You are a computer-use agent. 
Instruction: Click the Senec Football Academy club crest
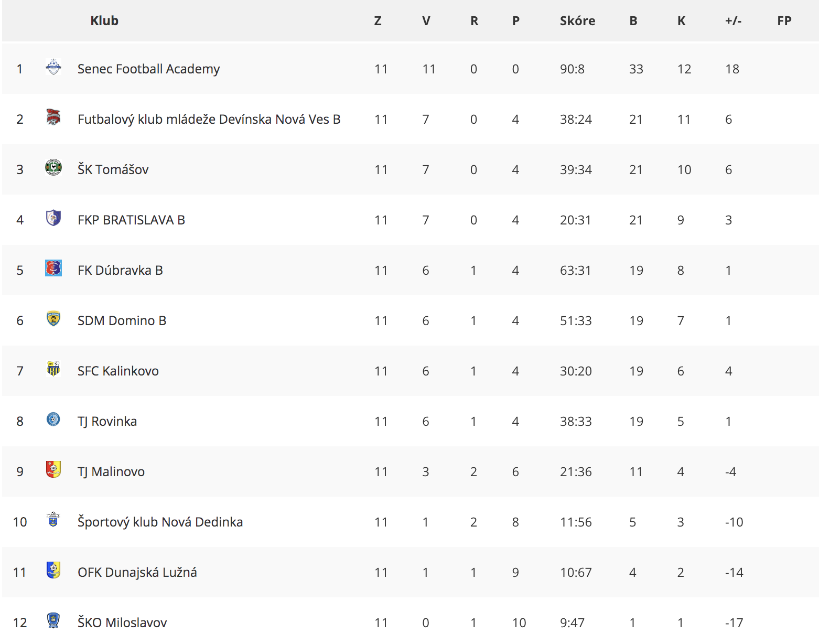(x=53, y=67)
